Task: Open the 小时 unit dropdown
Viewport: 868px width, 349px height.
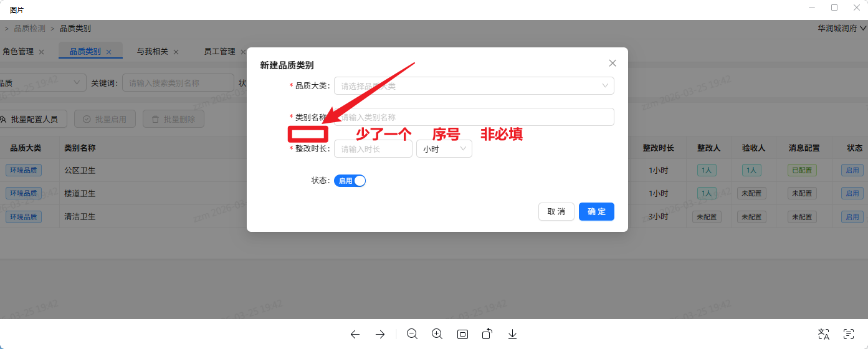Action: [x=444, y=149]
